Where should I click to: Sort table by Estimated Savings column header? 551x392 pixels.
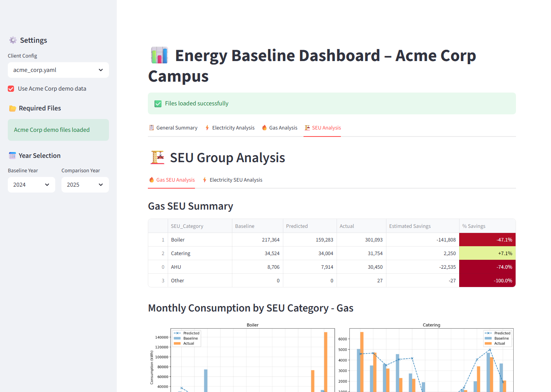pos(423,226)
